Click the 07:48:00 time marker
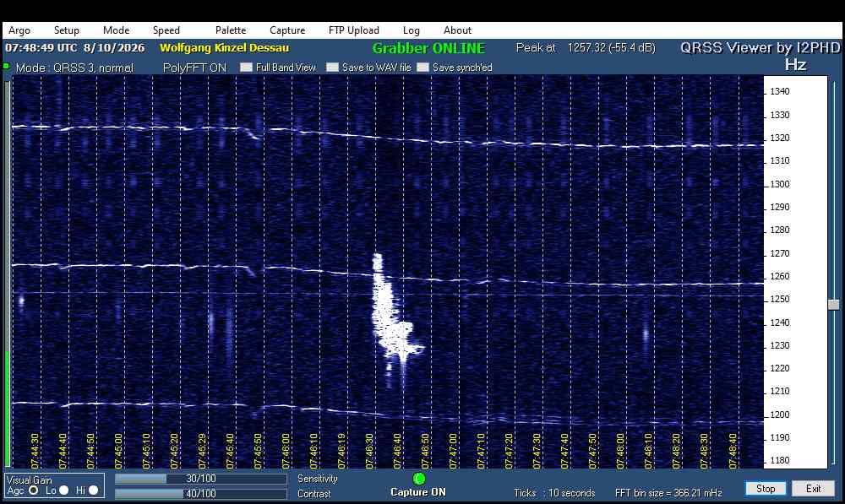 coord(621,451)
